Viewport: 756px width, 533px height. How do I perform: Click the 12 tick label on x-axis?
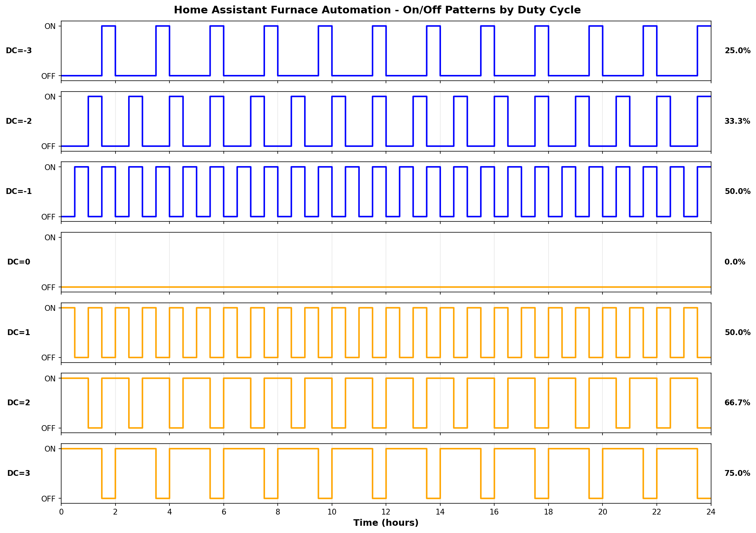[386, 512]
